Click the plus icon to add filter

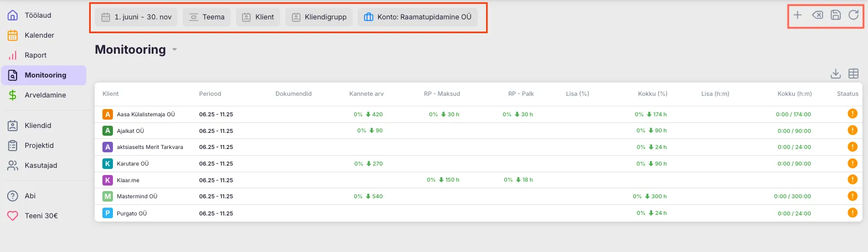coord(797,16)
